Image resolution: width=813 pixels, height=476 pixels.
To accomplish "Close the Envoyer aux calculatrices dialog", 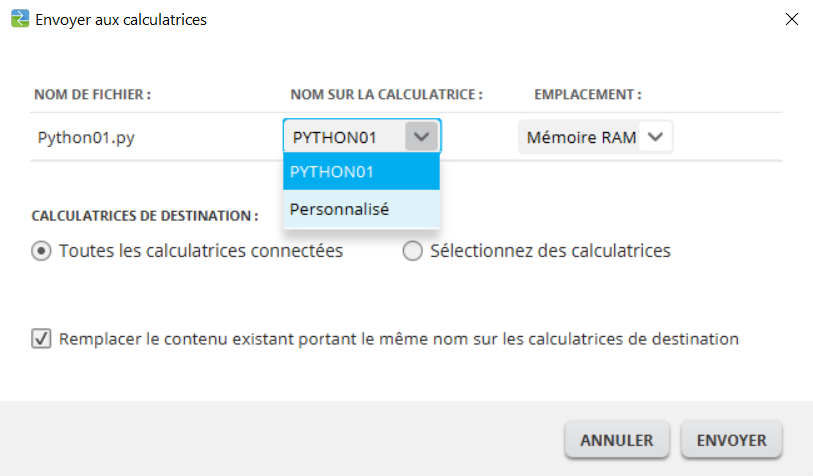I will tap(791, 19).
